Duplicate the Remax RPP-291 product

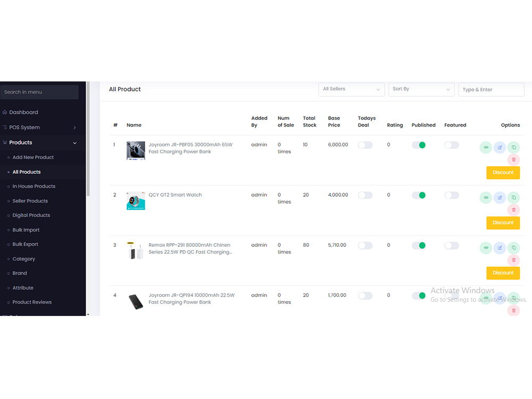coord(514,248)
